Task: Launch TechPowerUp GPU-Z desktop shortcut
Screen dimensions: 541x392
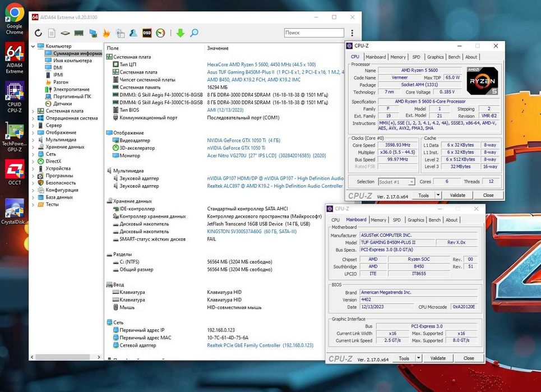Action: pos(15,137)
